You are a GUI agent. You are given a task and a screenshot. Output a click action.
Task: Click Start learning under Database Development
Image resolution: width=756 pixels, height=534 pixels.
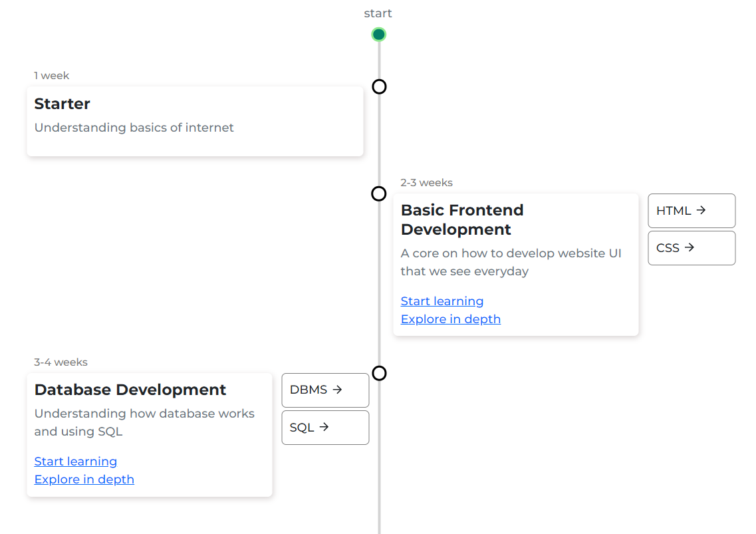click(75, 461)
